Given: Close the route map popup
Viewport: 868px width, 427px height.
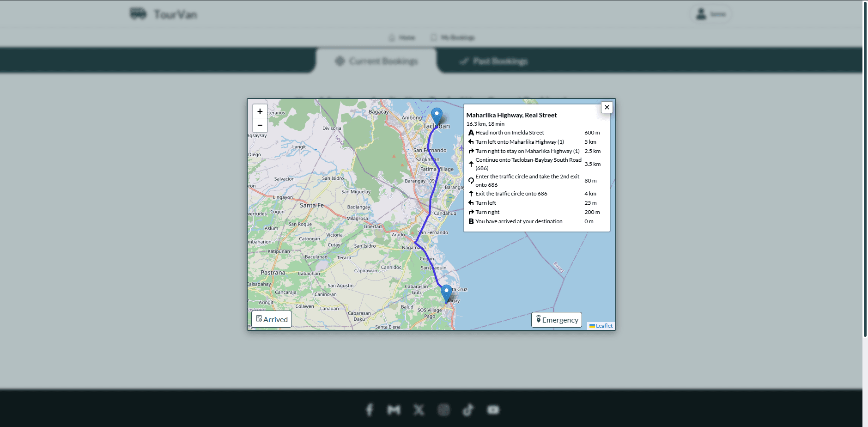Looking at the screenshot, I should [607, 107].
